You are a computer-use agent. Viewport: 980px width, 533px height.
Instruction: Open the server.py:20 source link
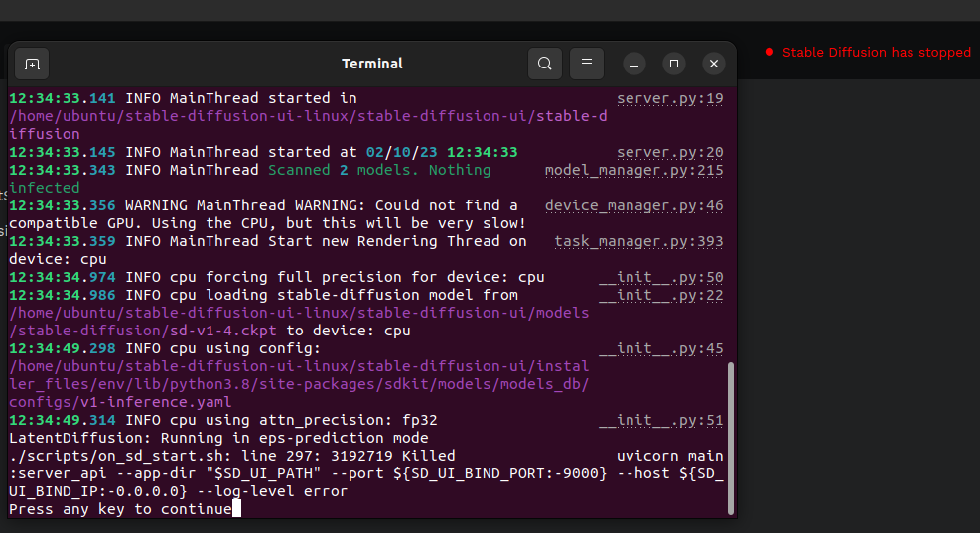(x=669, y=153)
